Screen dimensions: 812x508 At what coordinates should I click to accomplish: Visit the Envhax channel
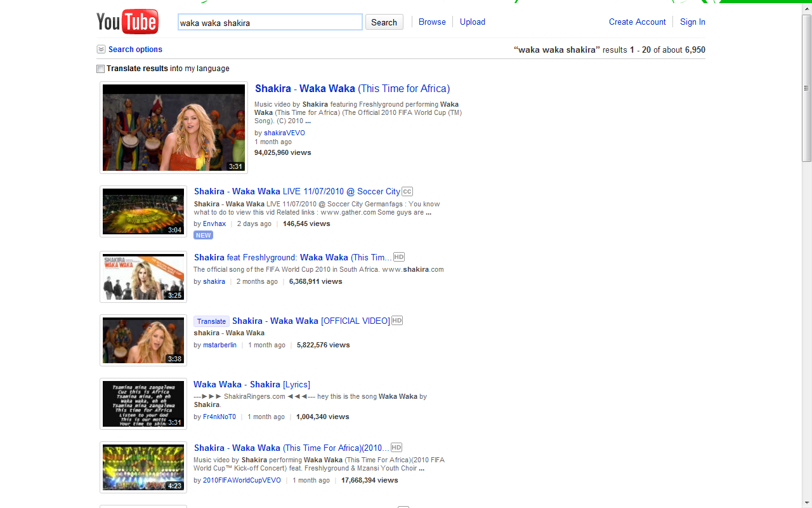point(214,224)
